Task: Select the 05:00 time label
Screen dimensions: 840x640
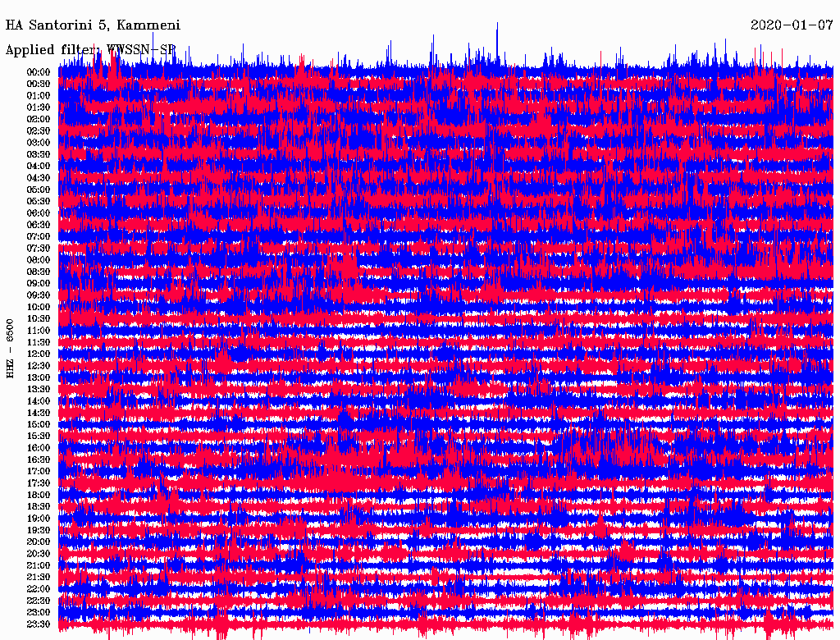Action: [39, 190]
